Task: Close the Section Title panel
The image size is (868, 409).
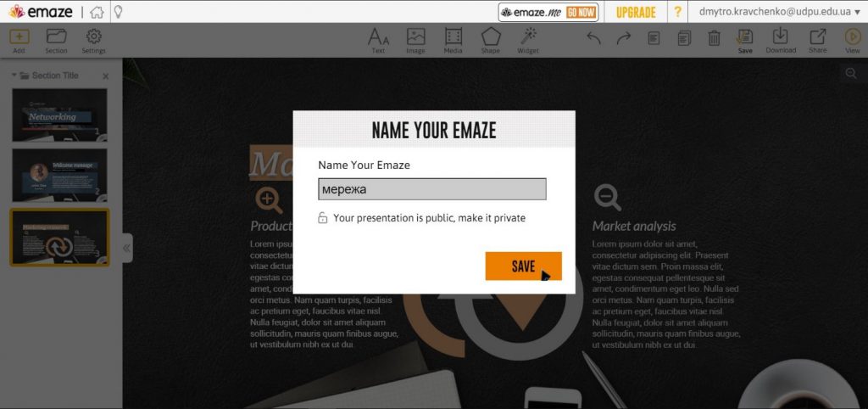Action: pos(106,76)
